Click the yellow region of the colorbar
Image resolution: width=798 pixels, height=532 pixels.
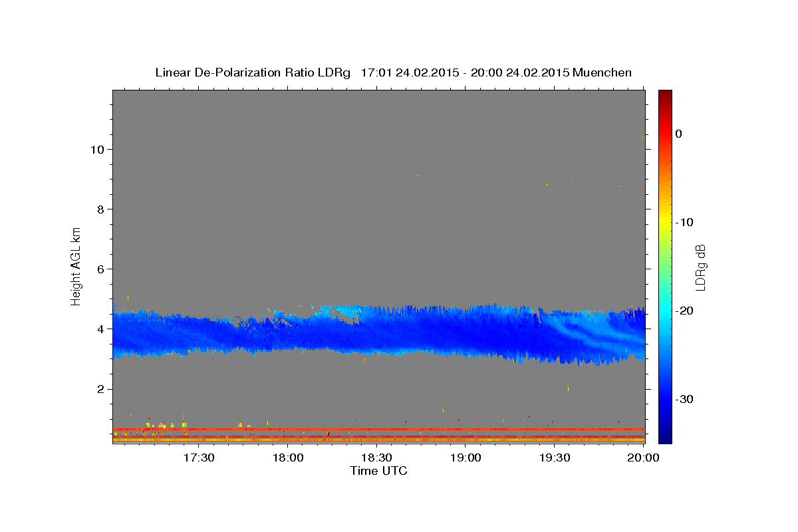[665, 219]
